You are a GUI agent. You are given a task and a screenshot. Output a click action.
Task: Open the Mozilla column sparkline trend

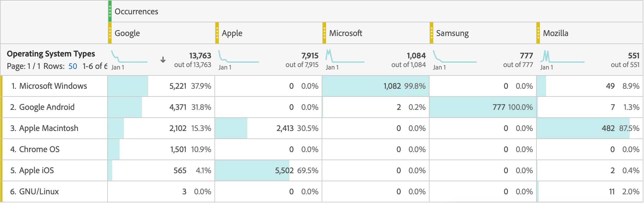[x=562, y=57]
